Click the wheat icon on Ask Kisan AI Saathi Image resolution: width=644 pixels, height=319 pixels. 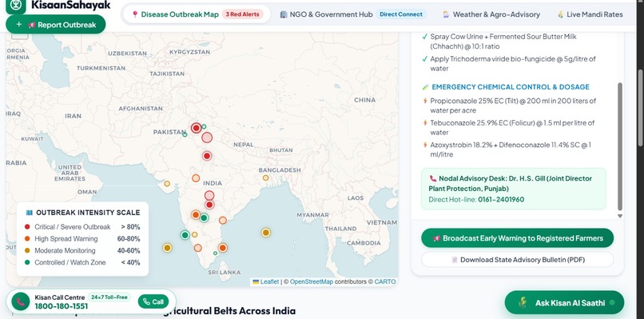(523, 302)
